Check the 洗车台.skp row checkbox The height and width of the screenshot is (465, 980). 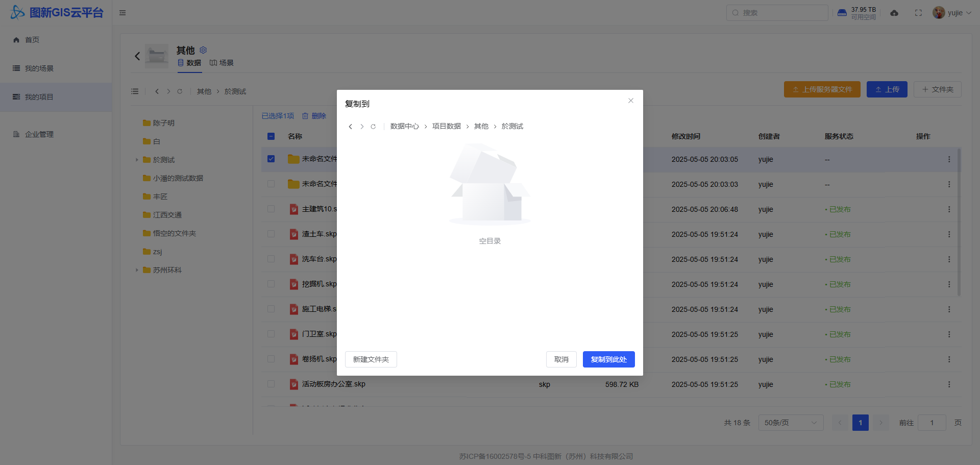tap(271, 259)
